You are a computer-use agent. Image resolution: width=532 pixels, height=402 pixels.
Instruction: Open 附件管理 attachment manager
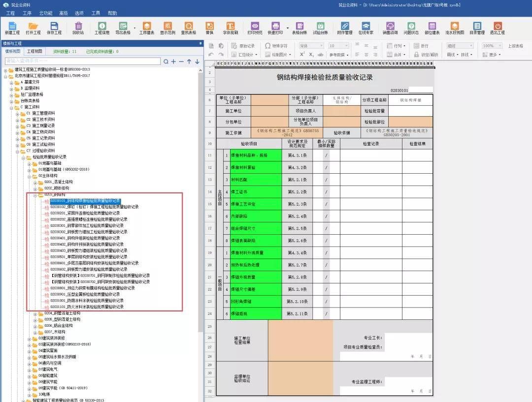click(x=345, y=28)
